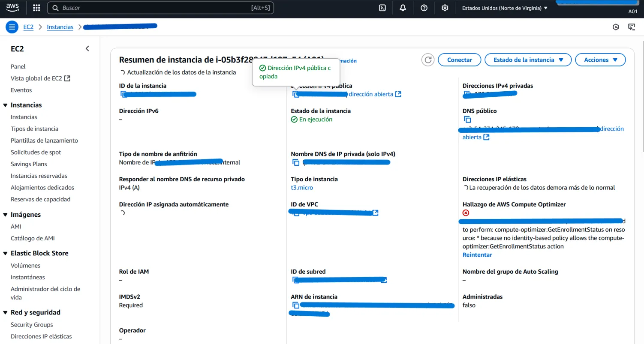This screenshot has height=344, width=644.
Task: Open the AWS services grid menu
Action: 36,8
